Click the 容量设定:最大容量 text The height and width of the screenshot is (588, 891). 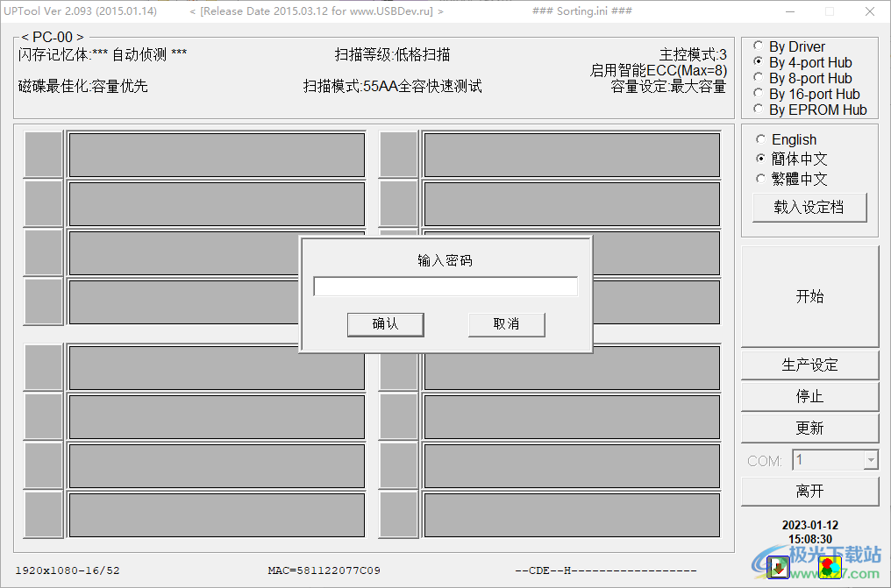pos(668,86)
